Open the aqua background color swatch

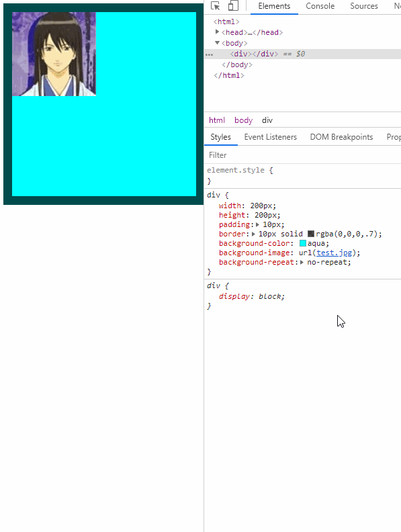(303, 243)
